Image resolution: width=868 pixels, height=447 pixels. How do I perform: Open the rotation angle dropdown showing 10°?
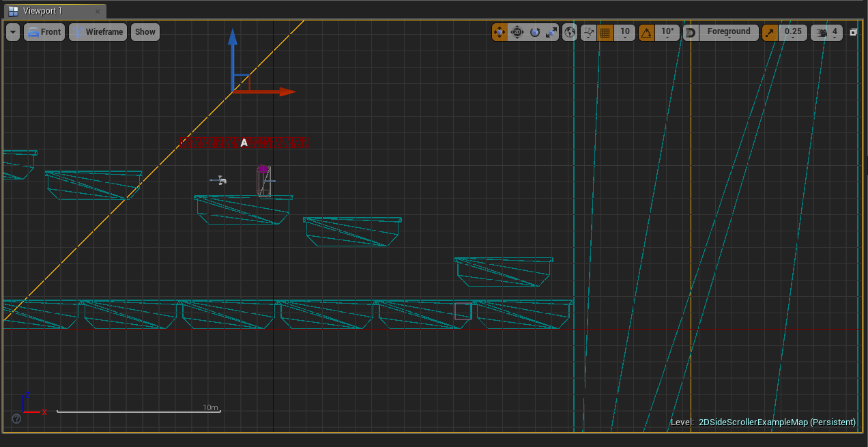point(667,32)
